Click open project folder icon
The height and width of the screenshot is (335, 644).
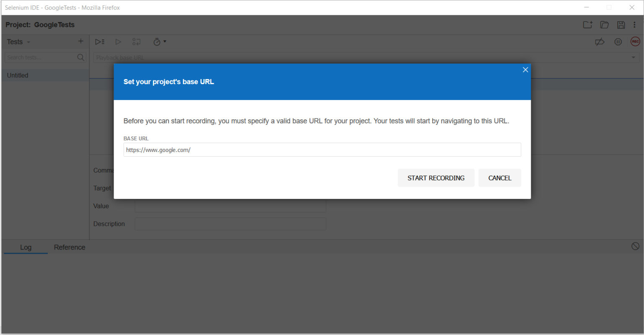click(x=604, y=25)
